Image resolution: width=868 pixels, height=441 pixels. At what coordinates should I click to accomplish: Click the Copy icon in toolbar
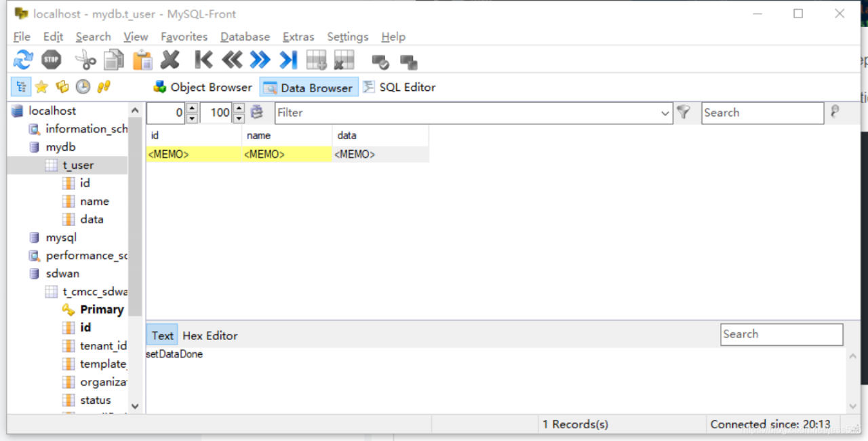(x=114, y=60)
